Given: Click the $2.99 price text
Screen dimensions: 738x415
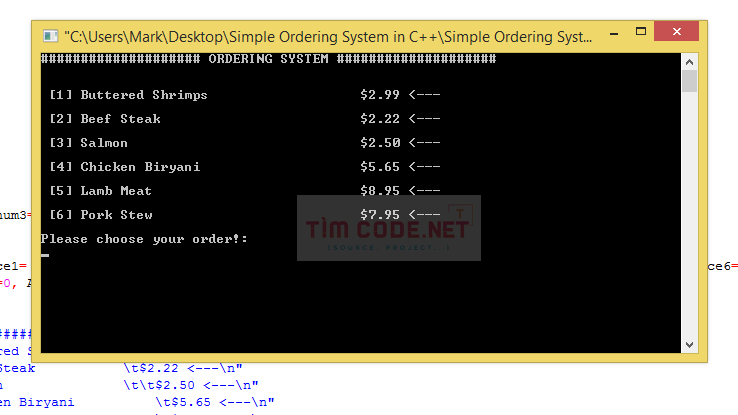Looking at the screenshot, I should pyautogui.click(x=380, y=95).
